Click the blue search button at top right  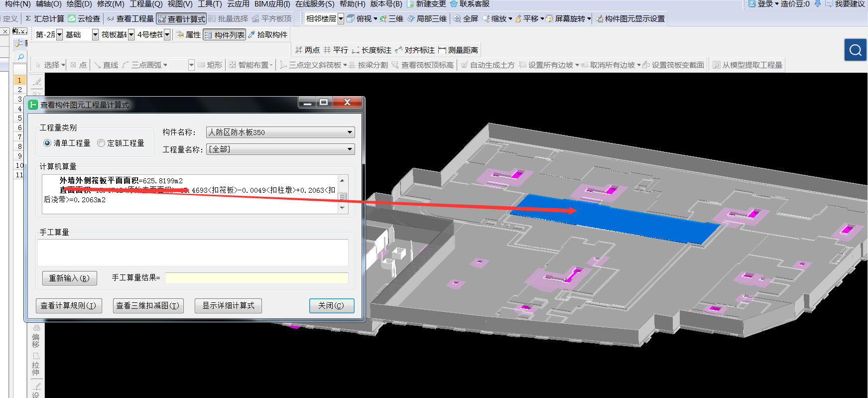pyautogui.click(x=855, y=50)
